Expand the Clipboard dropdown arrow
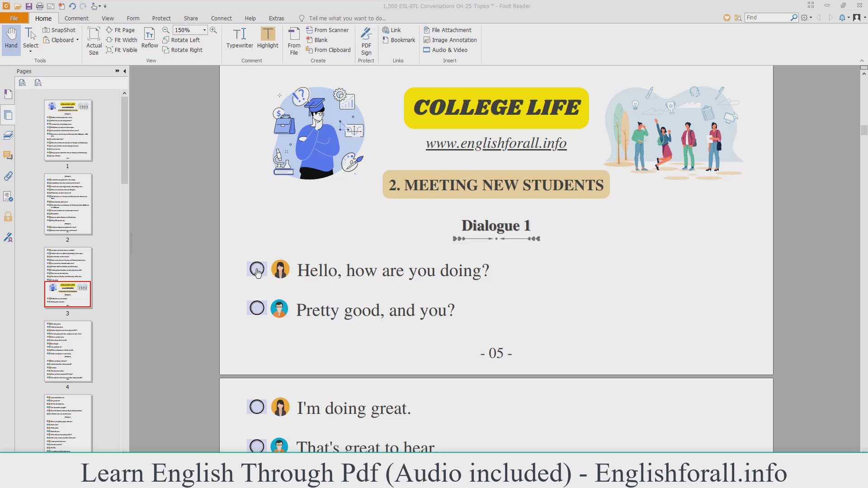868x488 pixels. [77, 40]
